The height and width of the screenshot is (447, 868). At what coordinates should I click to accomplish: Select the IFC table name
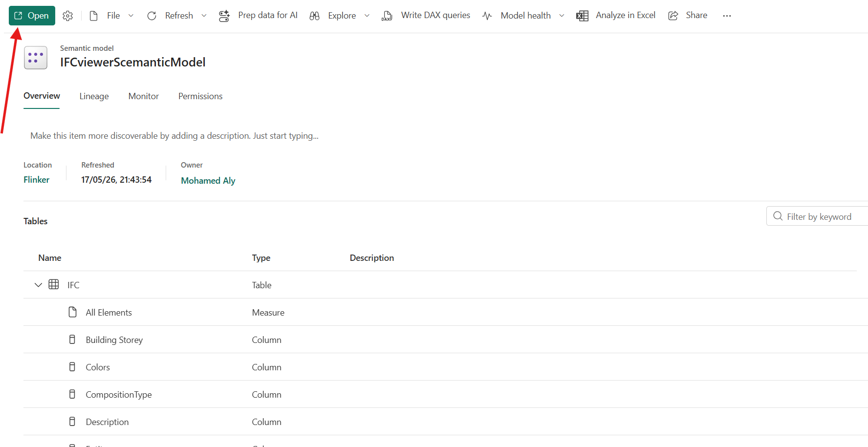point(73,285)
